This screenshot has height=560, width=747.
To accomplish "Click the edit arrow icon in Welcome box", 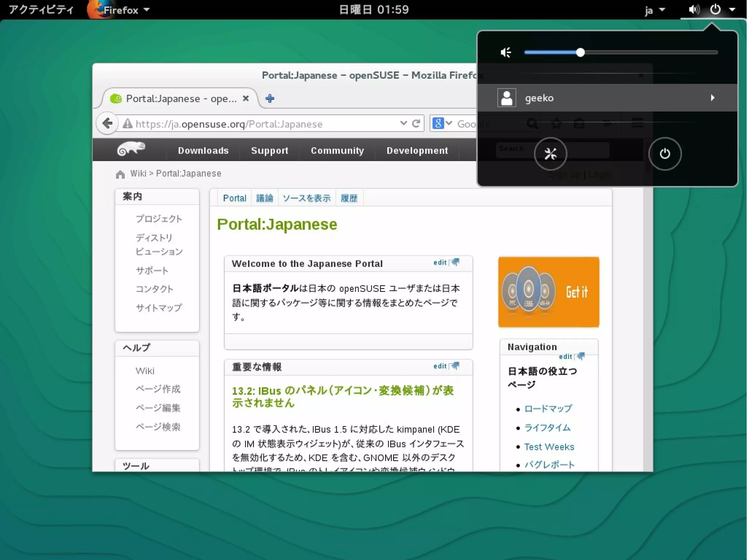I will [454, 262].
